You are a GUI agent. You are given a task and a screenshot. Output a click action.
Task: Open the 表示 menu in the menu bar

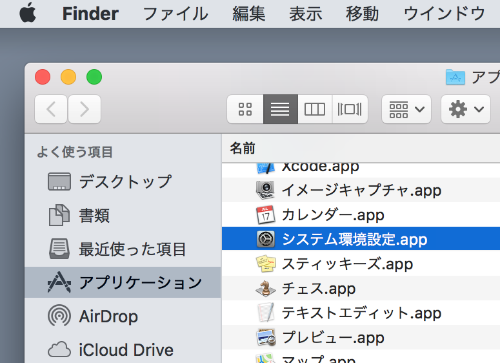pos(306,14)
